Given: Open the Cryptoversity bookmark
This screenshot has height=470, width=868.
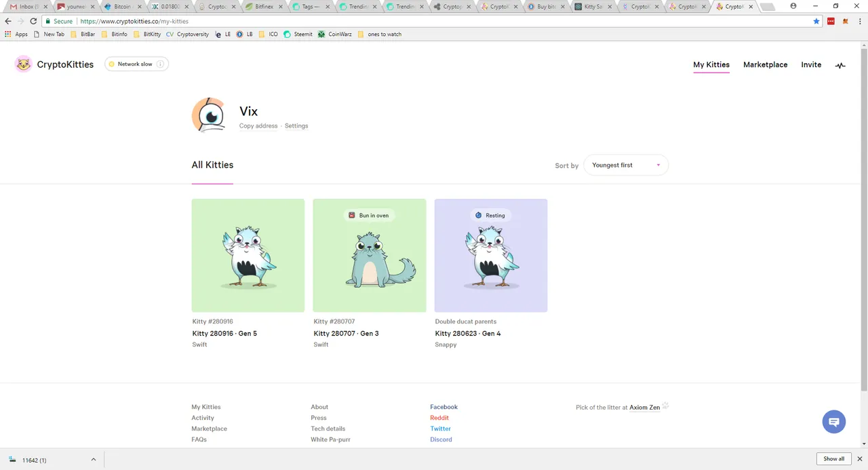Looking at the screenshot, I should pyautogui.click(x=188, y=34).
